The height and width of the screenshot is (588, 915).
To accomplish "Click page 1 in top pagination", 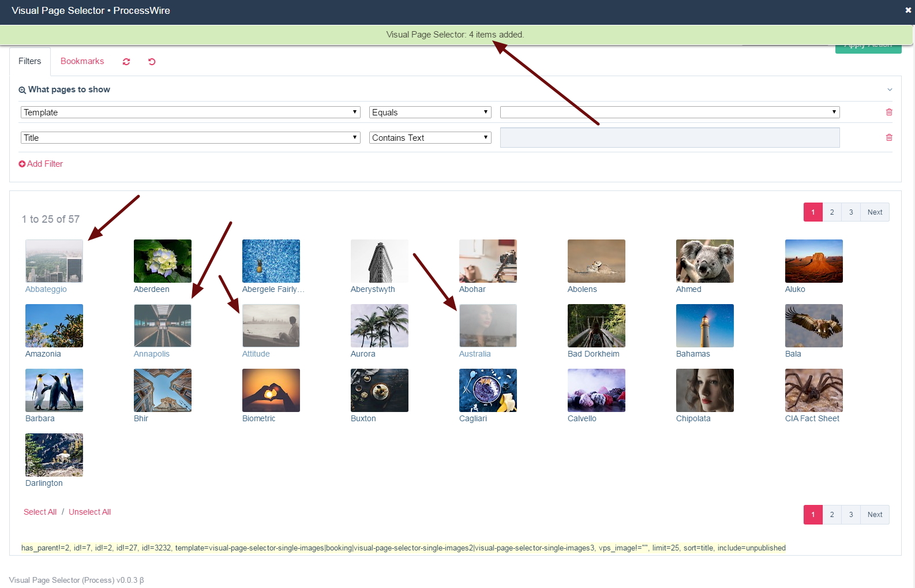I will point(813,212).
